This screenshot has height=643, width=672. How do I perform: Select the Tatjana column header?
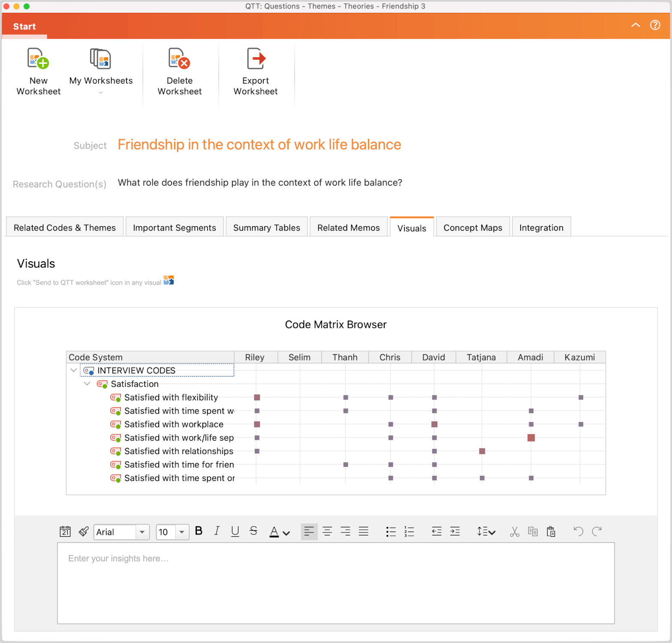[482, 357]
